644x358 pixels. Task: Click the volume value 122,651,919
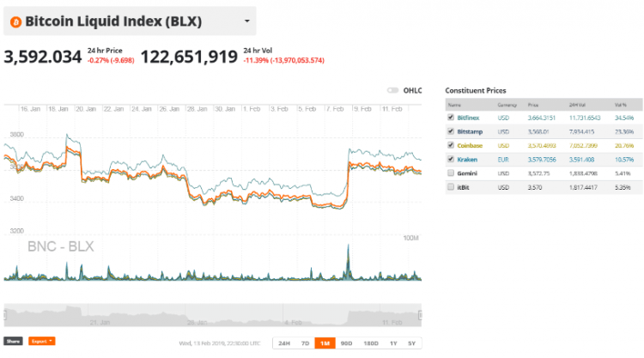coord(189,57)
